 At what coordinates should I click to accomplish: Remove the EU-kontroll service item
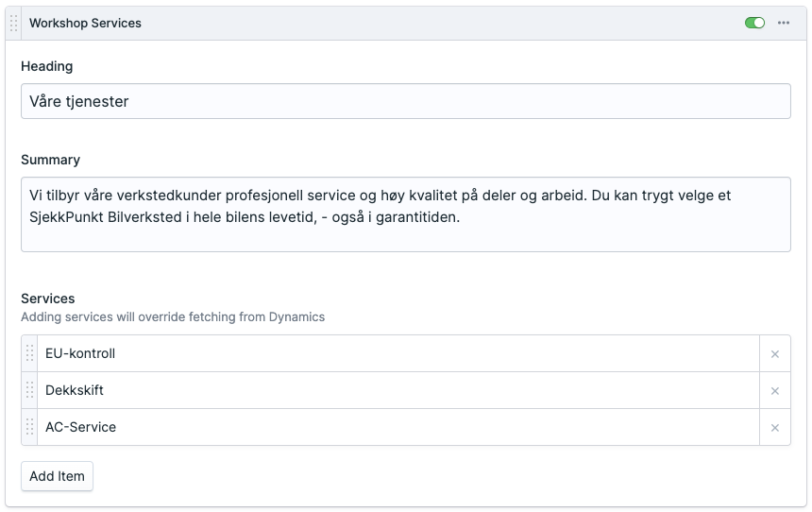[775, 354]
